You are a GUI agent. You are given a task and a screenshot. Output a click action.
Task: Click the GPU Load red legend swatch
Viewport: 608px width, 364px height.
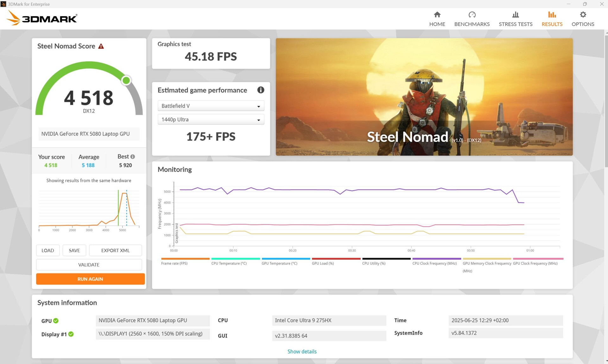click(x=336, y=259)
